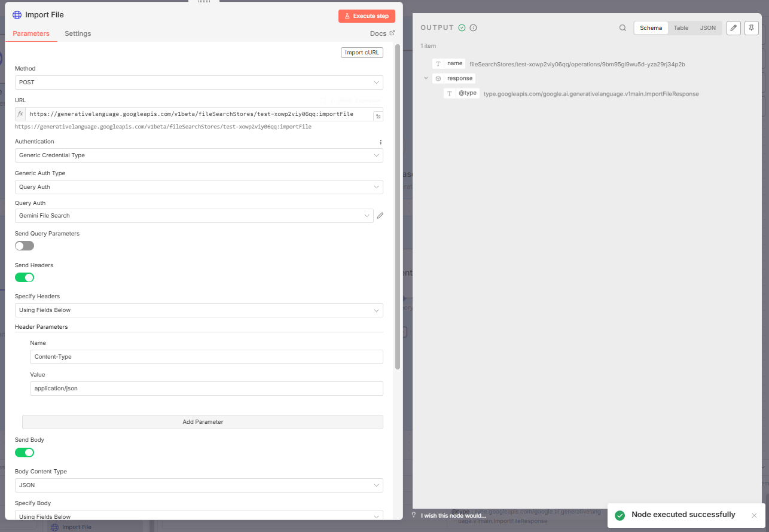
Task: Click the lightbulb feedback icon
Action: click(x=414, y=515)
